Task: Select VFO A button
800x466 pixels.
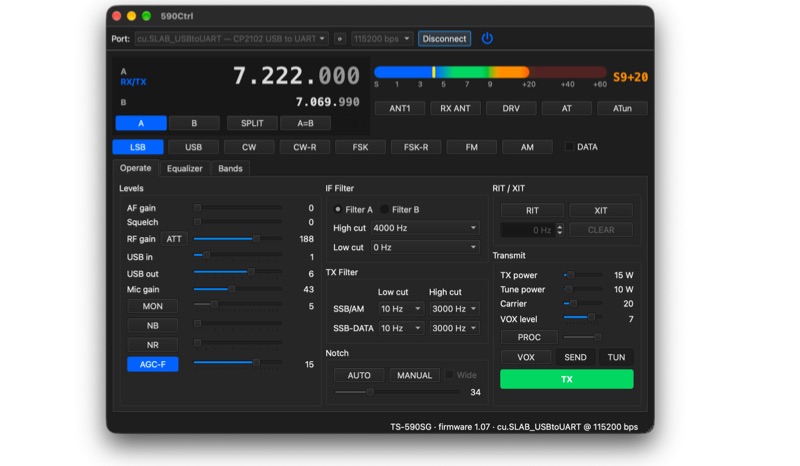Action: 141,123
